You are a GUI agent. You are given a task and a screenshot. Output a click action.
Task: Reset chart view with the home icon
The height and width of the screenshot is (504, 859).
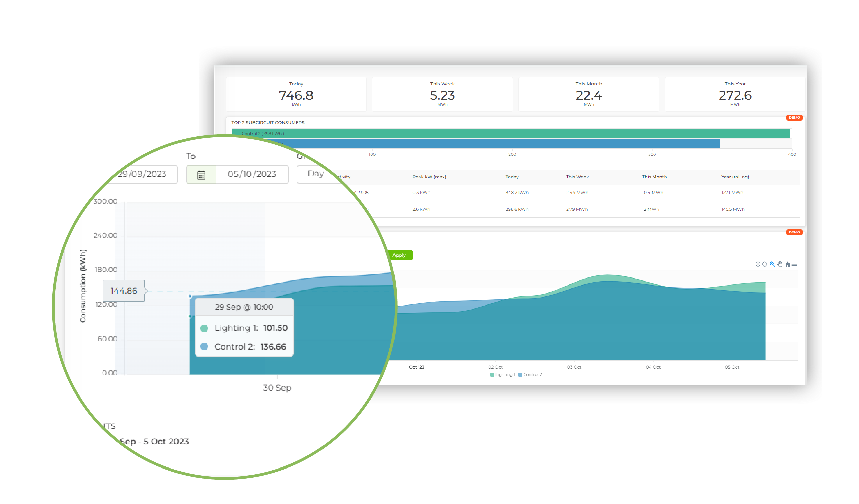click(788, 265)
